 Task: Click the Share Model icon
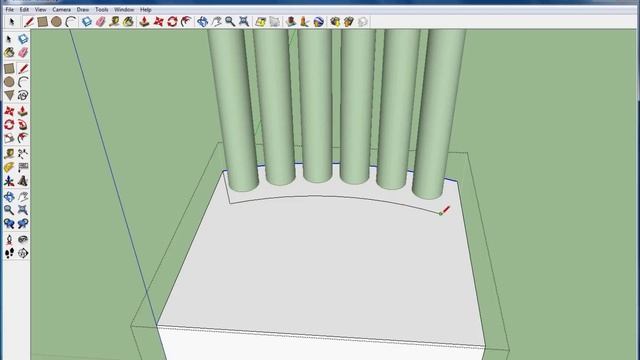349,22
